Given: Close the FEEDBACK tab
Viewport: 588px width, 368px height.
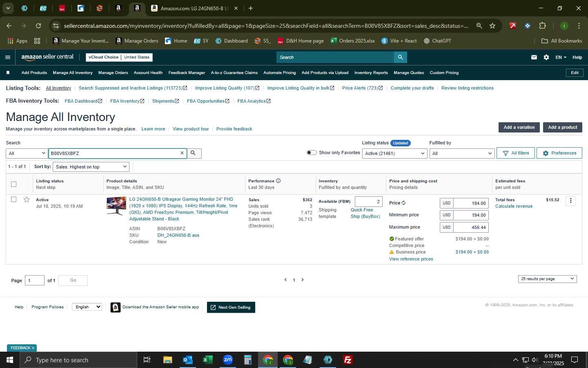Looking at the screenshot, I should point(33,348).
